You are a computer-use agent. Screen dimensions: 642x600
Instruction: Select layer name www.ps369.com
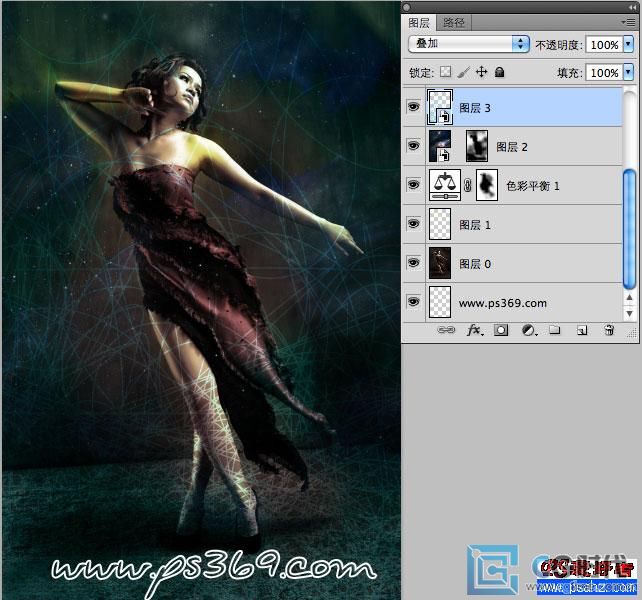503,303
